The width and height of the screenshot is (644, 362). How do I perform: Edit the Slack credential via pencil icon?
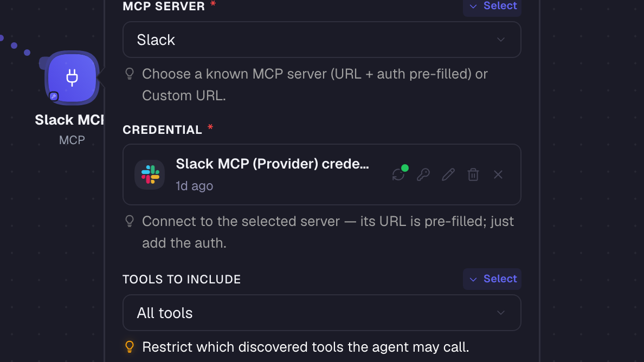pyautogui.click(x=448, y=175)
